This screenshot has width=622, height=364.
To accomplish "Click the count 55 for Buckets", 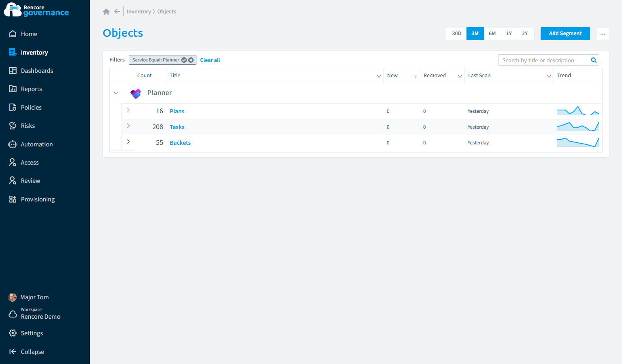I will (160, 143).
